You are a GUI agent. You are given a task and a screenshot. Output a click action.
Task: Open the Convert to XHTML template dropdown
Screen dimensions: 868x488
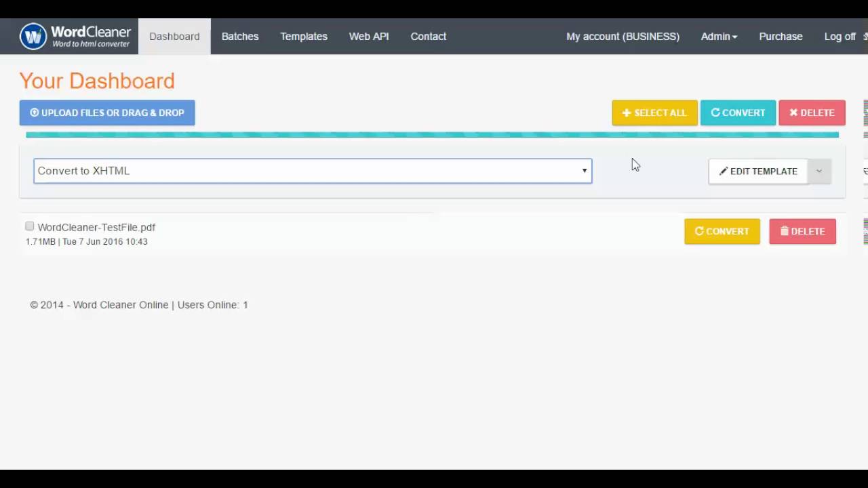pyautogui.click(x=313, y=171)
